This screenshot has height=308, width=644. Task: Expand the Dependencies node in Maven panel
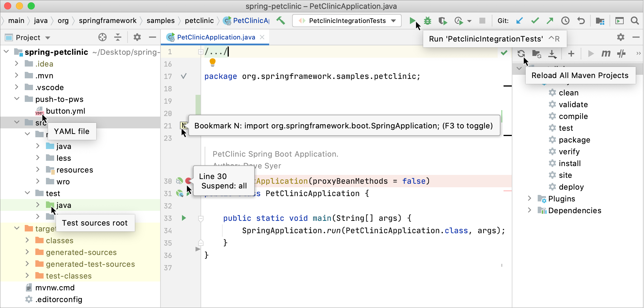point(530,210)
